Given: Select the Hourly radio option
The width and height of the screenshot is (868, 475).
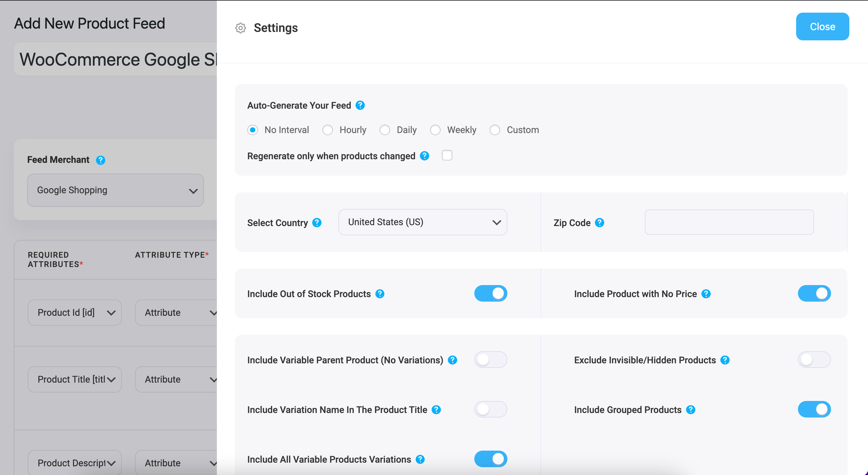Looking at the screenshot, I should click(x=328, y=130).
